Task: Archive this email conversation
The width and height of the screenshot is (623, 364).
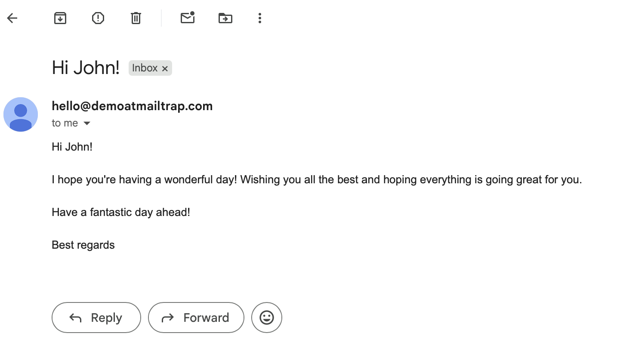Action: pos(60,18)
